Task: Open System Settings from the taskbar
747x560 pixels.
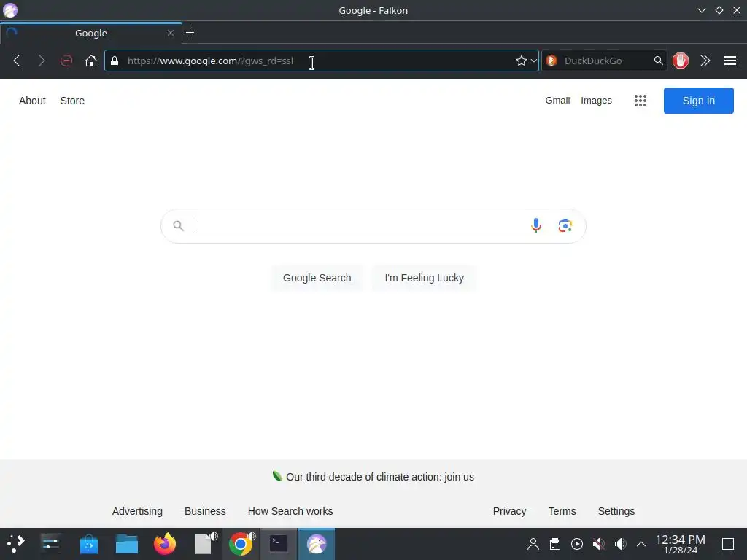Action: (50, 544)
